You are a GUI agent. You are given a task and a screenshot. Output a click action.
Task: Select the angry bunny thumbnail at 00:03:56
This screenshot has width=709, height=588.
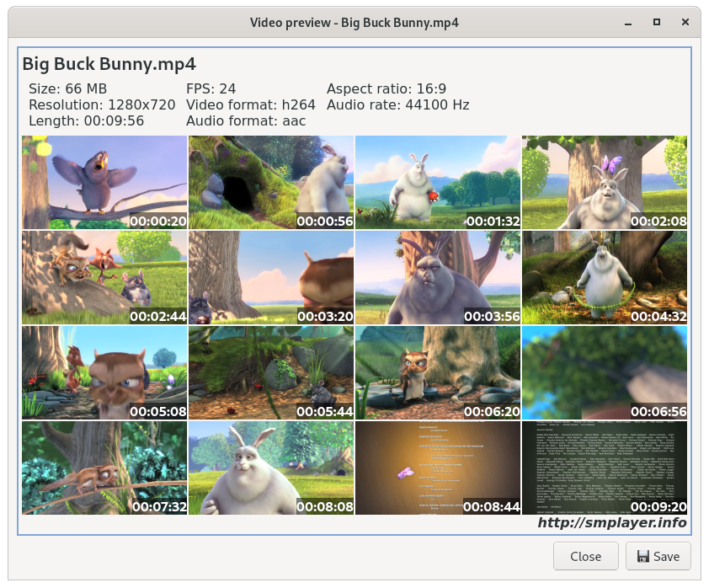pyautogui.click(x=438, y=278)
